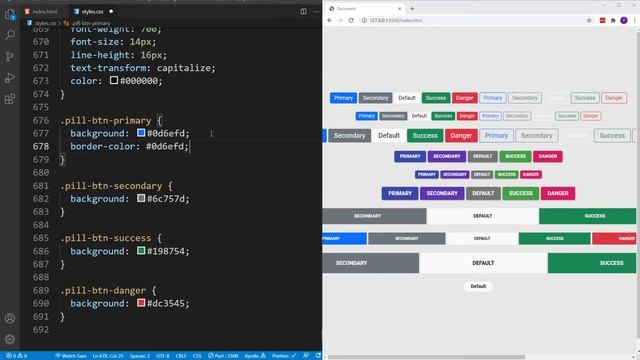The height and width of the screenshot is (360, 640).
Task: Click the unsaved-changes dot on the styles.css tab
Action: [x=111, y=11]
